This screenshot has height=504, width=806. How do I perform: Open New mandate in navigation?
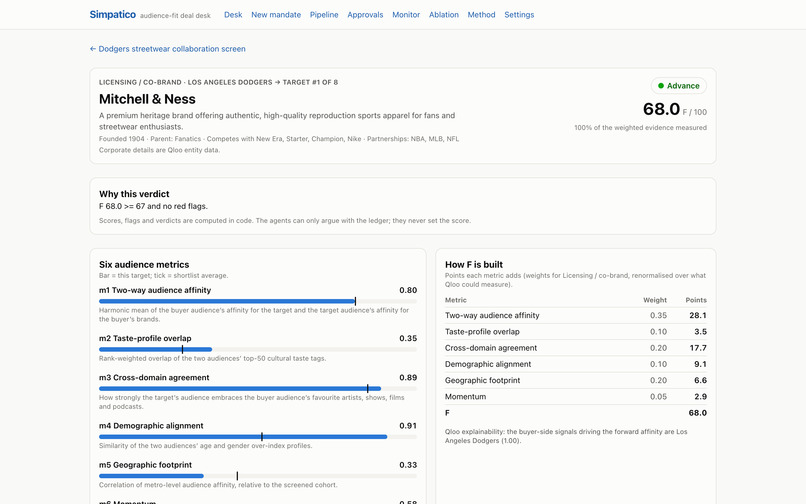click(x=276, y=15)
